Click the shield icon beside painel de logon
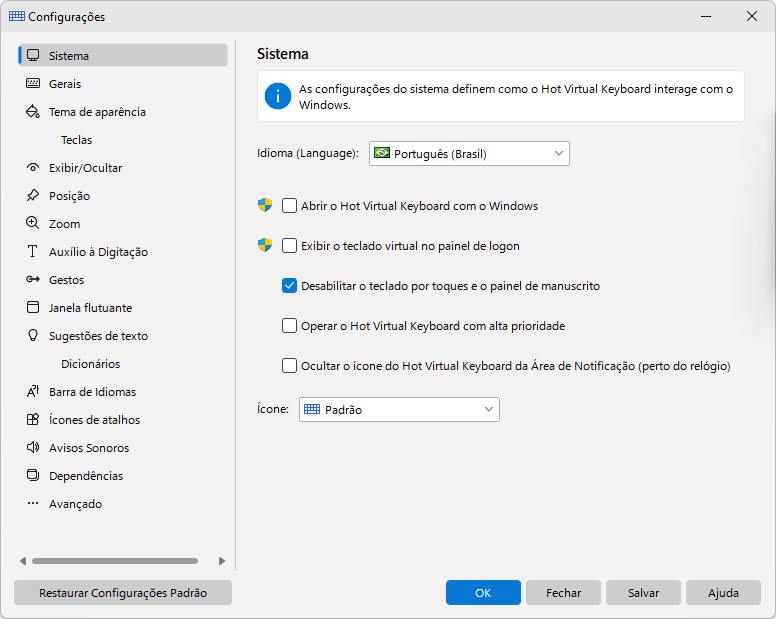 click(x=265, y=245)
